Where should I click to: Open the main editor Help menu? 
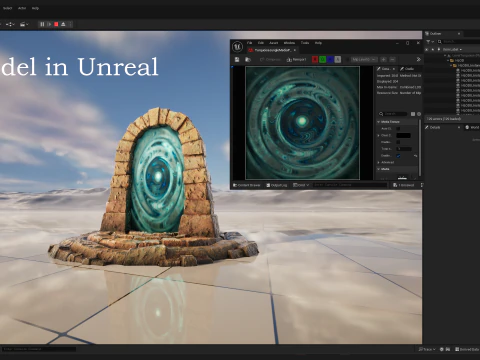35,8
